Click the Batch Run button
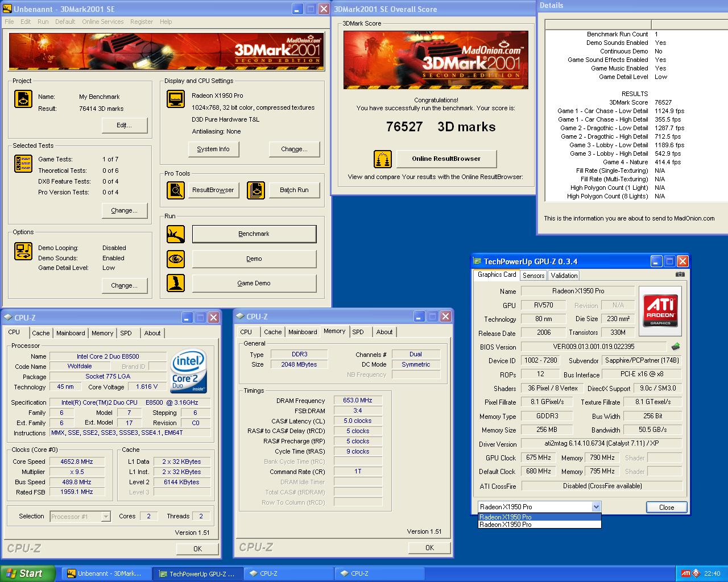The width and height of the screenshot is (728, 582). [x=294, y=190]
